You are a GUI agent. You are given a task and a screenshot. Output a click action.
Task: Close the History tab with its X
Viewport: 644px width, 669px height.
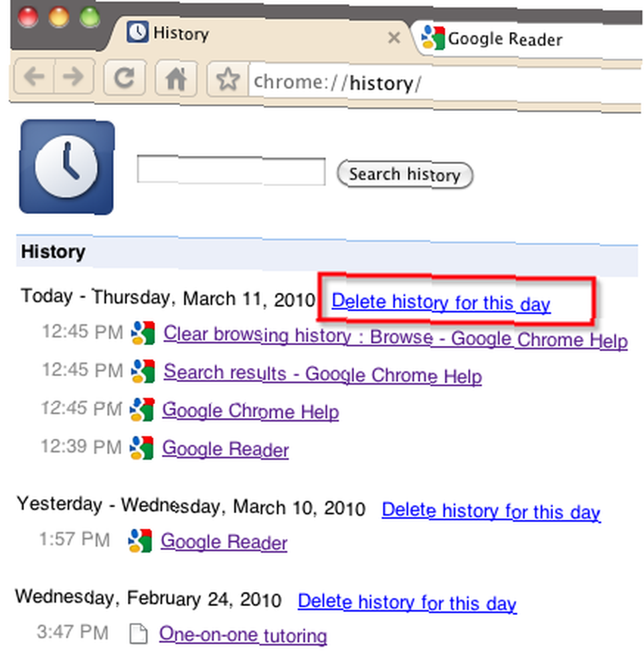click(394, 38)
